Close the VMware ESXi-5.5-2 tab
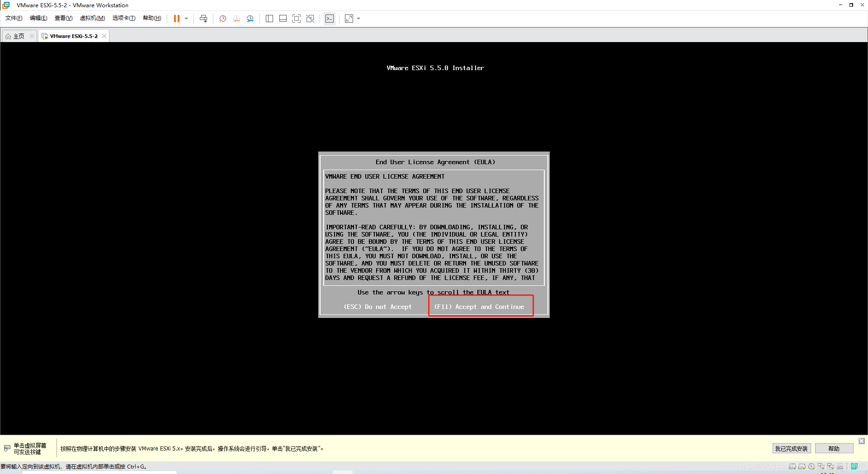 [x=104, y=36]
